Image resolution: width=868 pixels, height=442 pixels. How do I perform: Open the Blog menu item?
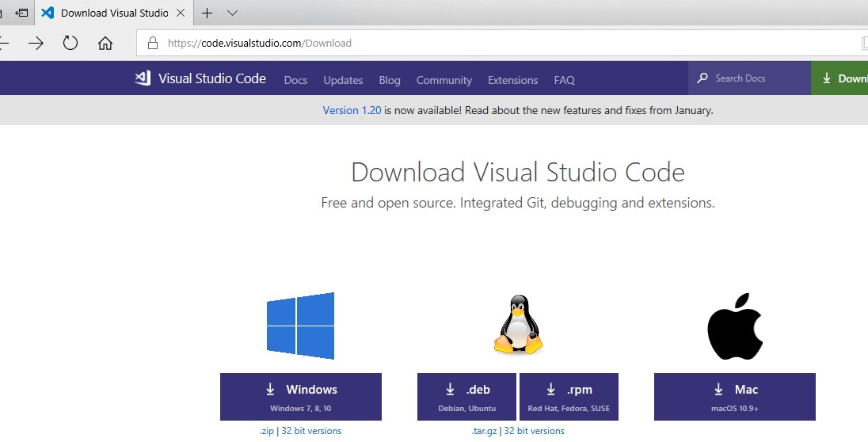point(390,80)
